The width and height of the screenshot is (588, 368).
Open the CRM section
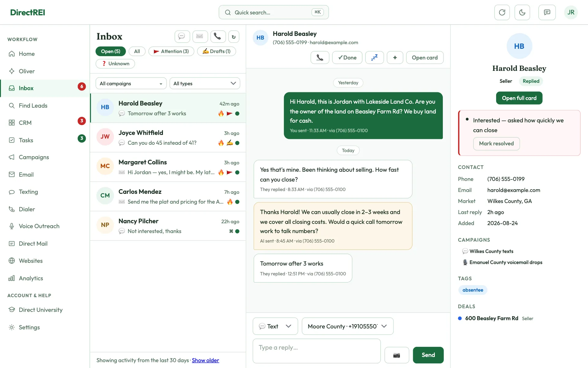[x=45, y=123]
